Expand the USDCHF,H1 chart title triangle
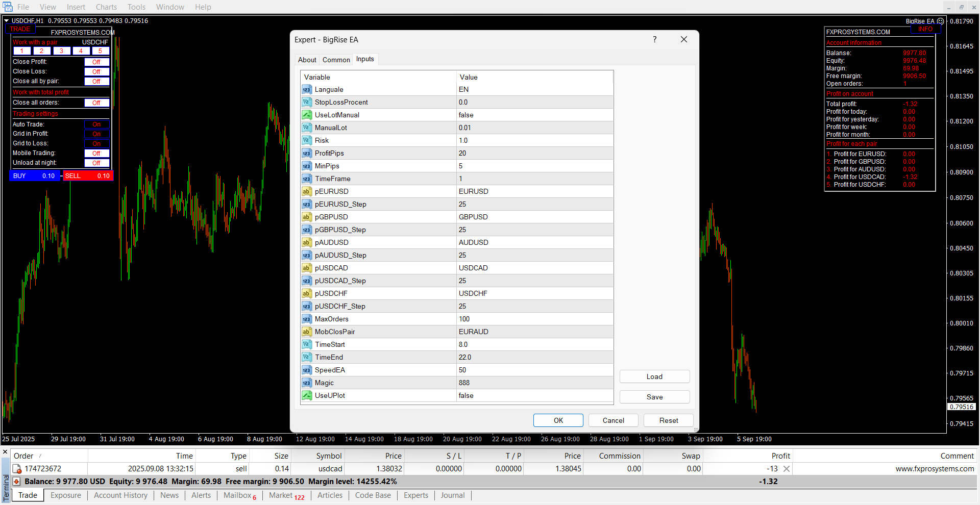The height and width of the screenshot is (505, 980). tap(7, 21)
